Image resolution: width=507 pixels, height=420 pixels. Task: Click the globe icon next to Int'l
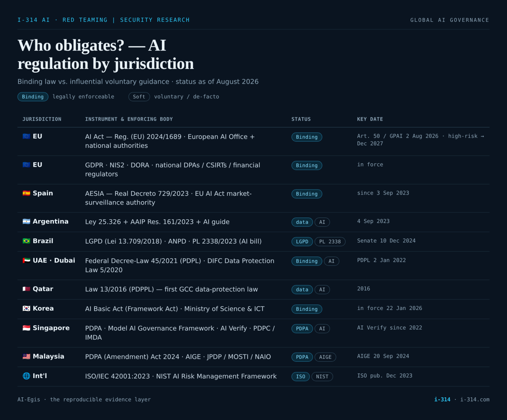[x=26, y=376]
